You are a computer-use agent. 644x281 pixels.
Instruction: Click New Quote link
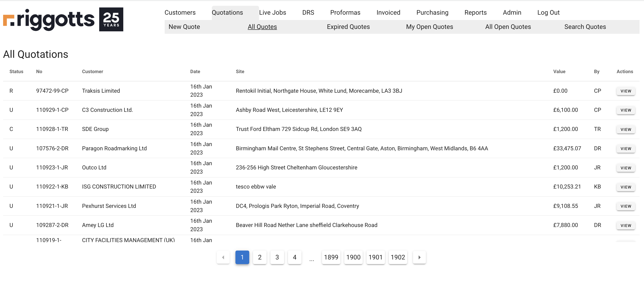pos(184,27)
